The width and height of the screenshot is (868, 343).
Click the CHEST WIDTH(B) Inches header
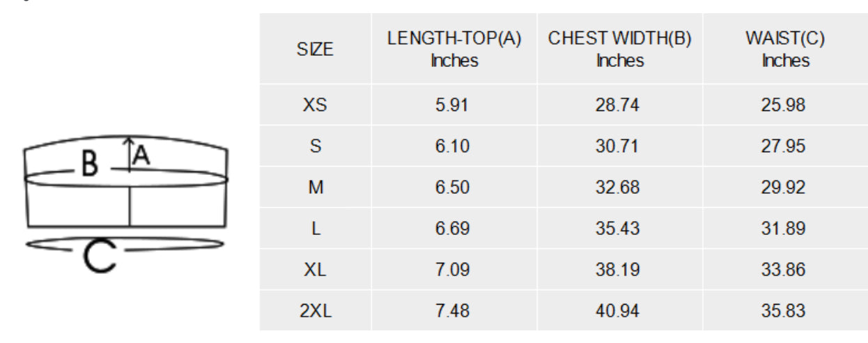[620, 49]
